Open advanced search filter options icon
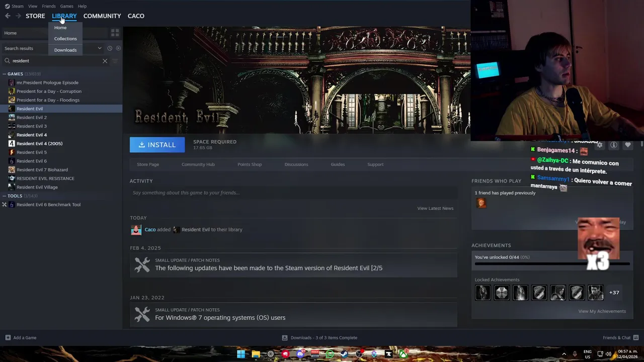This screenshot has width=644, height=362. pyautogui.click(x=115, y=61)
